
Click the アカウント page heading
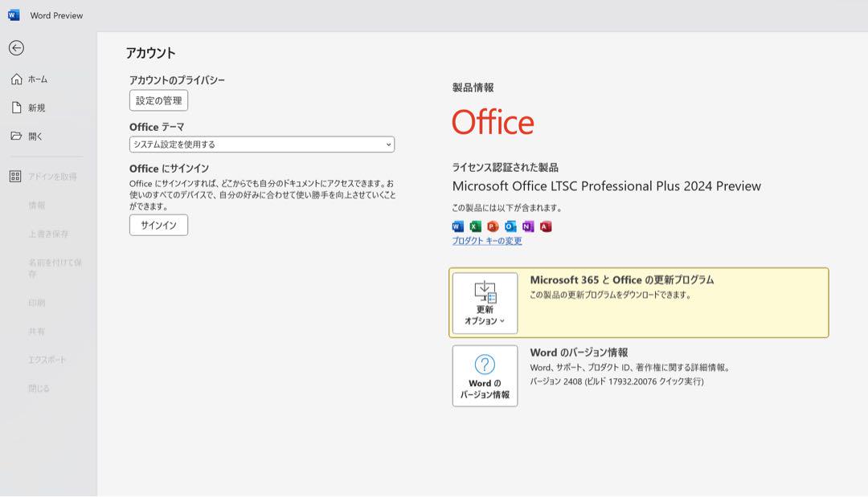point(150,53)
